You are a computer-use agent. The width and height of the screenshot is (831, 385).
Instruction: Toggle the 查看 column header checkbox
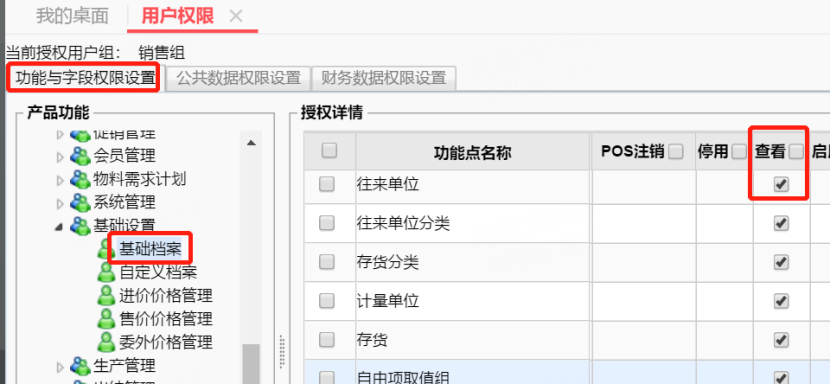(x=796, y=152)
